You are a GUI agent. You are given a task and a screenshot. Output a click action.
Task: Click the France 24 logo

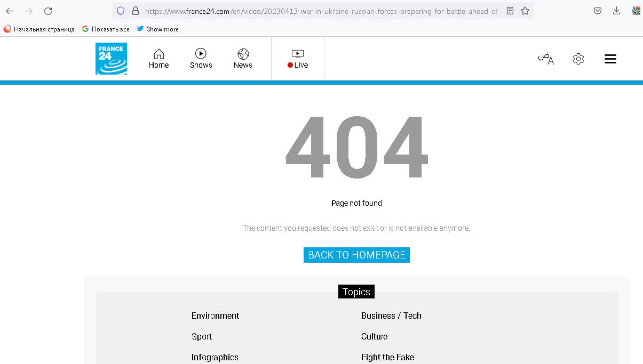click(x=111, y=59)
